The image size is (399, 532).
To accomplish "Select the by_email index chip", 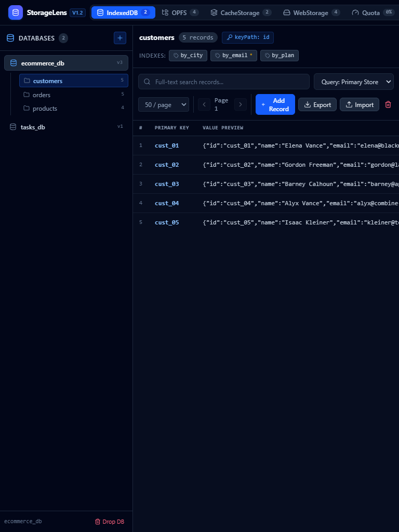I will 234,56.
